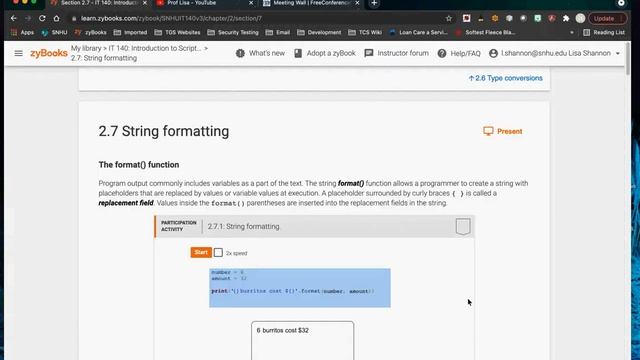Click the zyBooks logo
Viewport: 640px width, 360px height.
click(x=49, y=53)
